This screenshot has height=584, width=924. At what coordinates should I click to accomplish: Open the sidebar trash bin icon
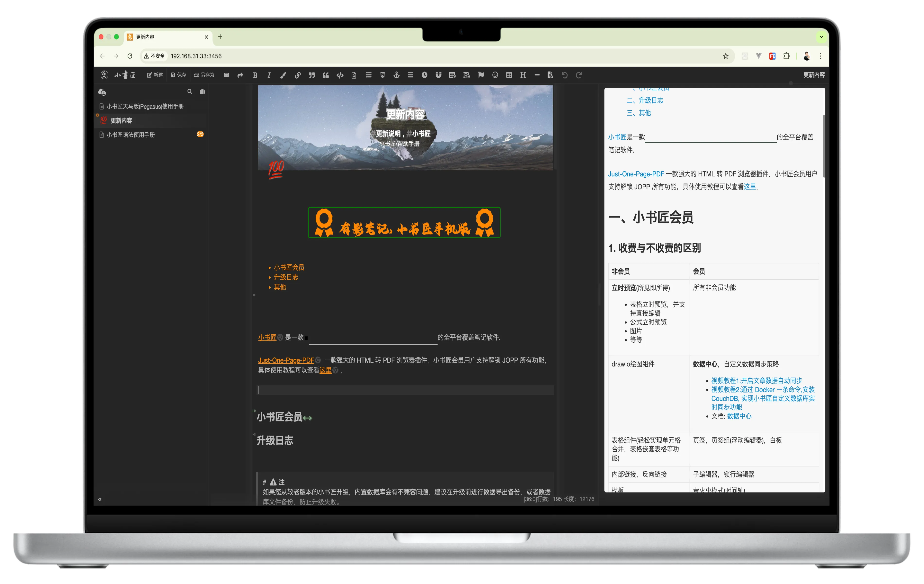[202, 92]
